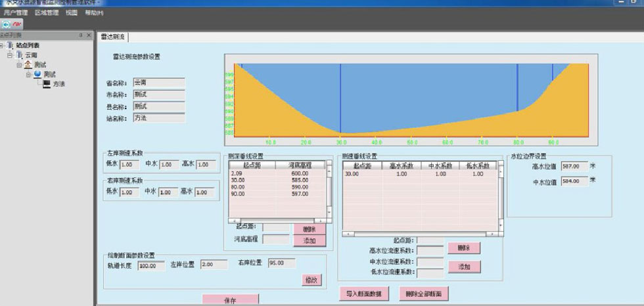Click the 右岸测速系数 低水 field
This screenshot has width=644, height=306.
click(x=130, y=192)
